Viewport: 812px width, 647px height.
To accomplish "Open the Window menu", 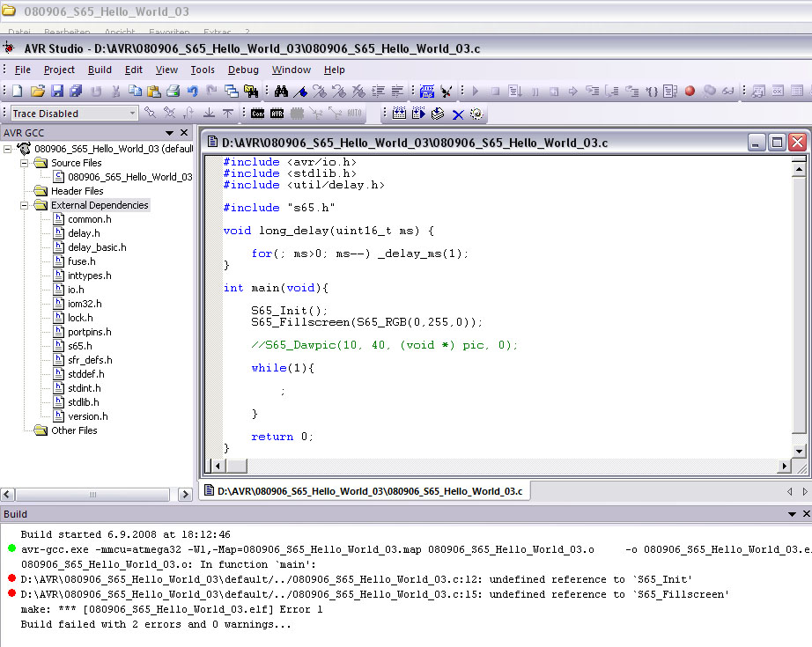I will point(291,70).
